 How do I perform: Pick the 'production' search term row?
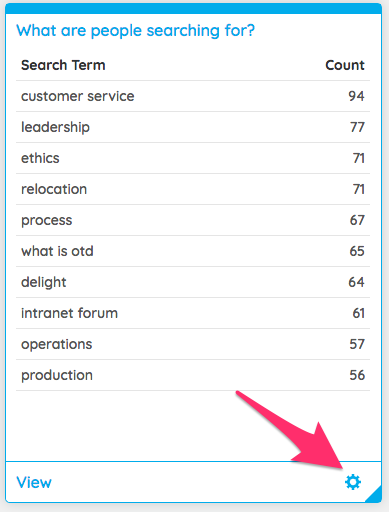(x=193, y=375)
